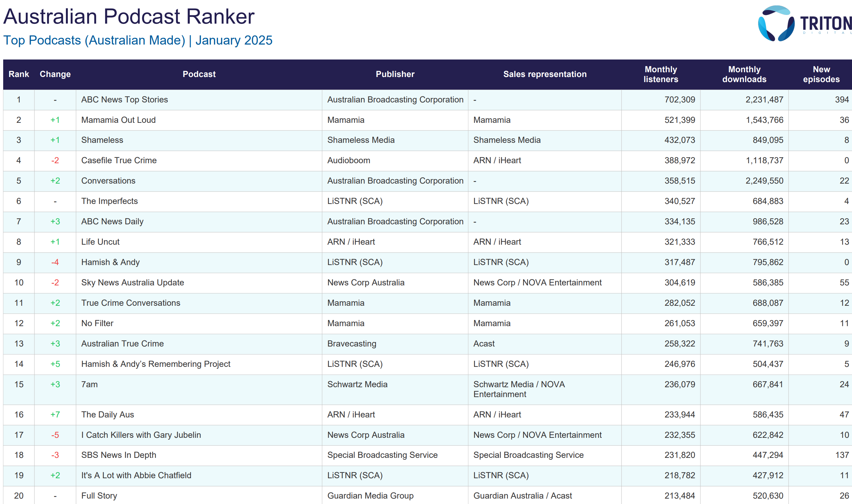Click Australian True Crime podcast name
Image resolution: width=852 pixels, height=504 pixels.
click(x=122, y=344)
